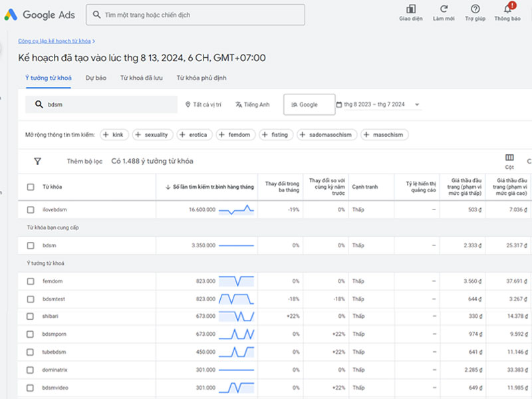Select the dominatrix row checkbox
The image size is (532, 399).
coord(31,370)
